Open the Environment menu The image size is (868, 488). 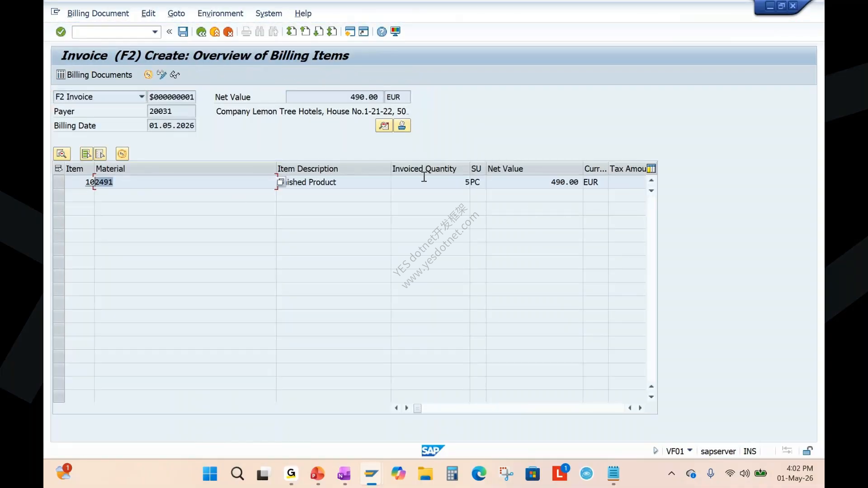point(220,14)
